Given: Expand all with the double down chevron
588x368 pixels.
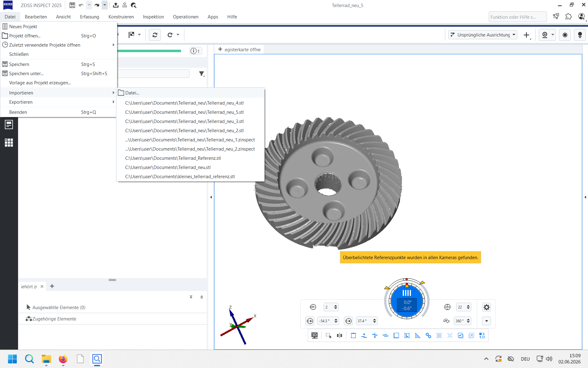Looking at the screenshot, I should coord(191,297).
